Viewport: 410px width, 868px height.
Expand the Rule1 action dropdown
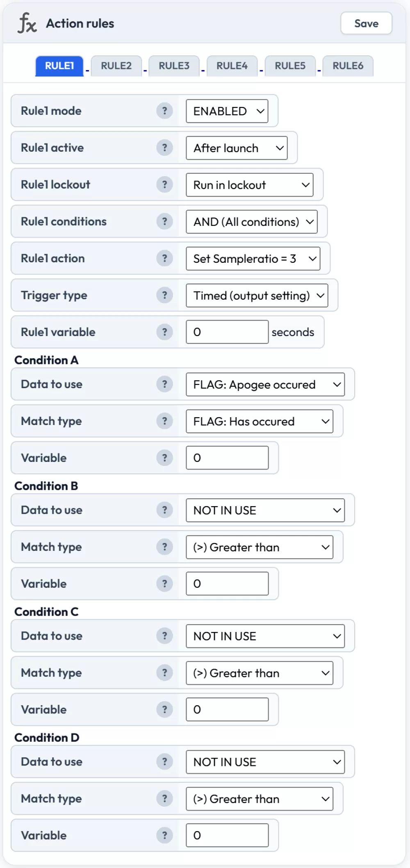pos(253,259)
